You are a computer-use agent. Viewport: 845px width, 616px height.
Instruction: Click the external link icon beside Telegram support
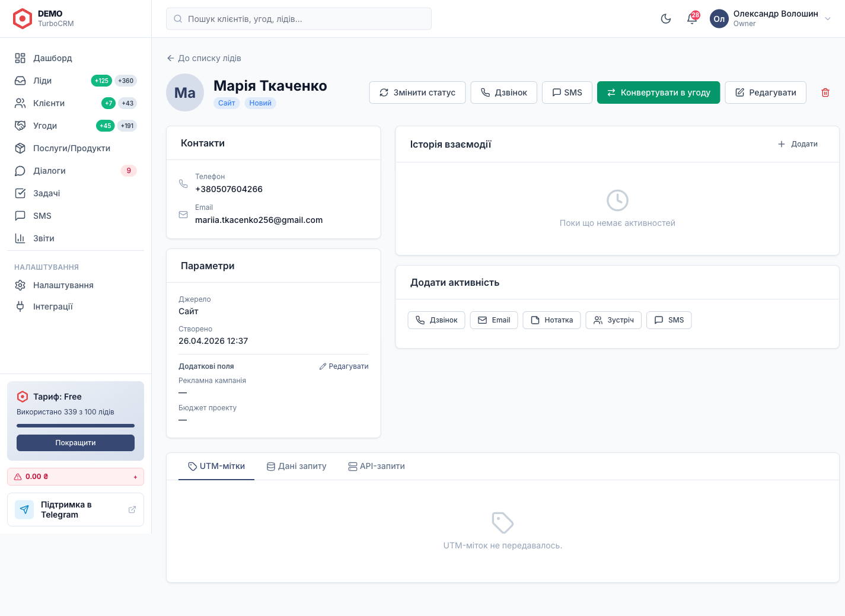(132, 510)
